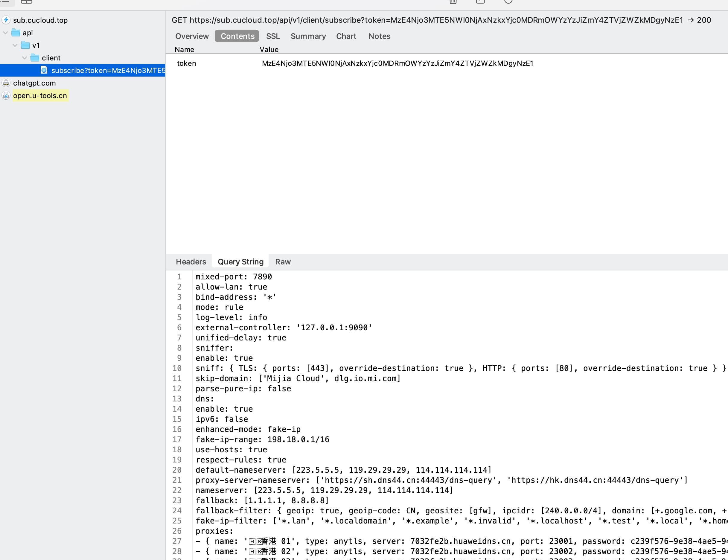This screenshot has height=560, width=728.
Task: Switch to the table view toolbar icon
Action: tap(26, 1)
